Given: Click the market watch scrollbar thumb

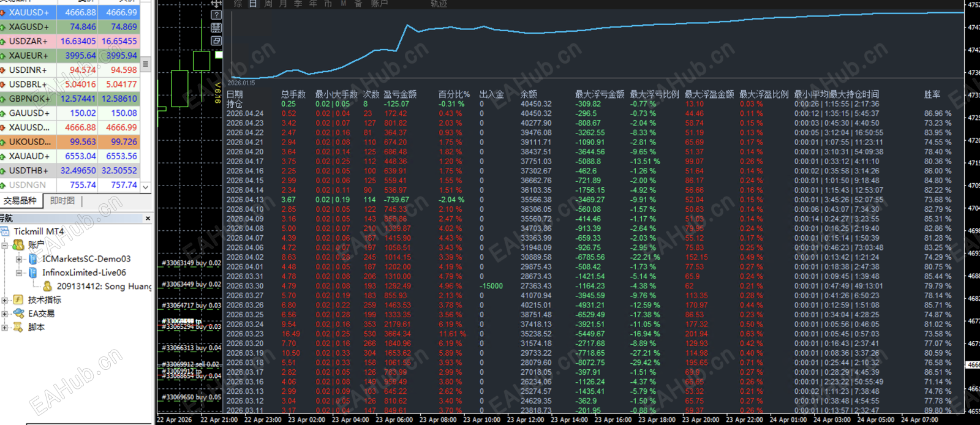Looking at the screenshot, I should [x=146, y=64].
